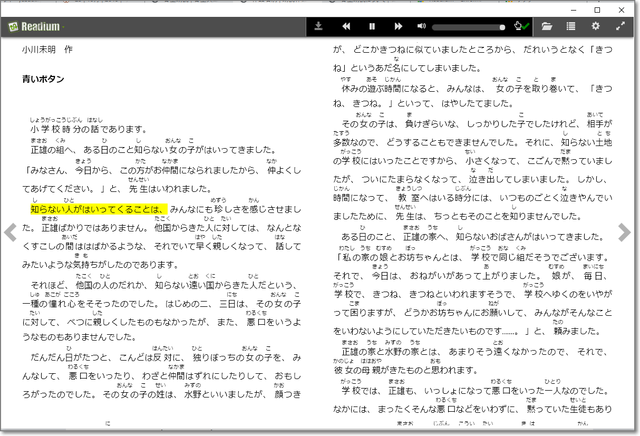The image size is (640, 436).
Task: Rewind audio to the previous phrase
Action: 346,26
